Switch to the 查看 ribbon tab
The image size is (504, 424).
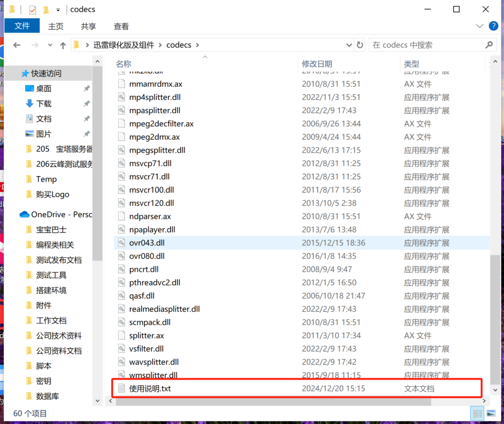[121, 27]
